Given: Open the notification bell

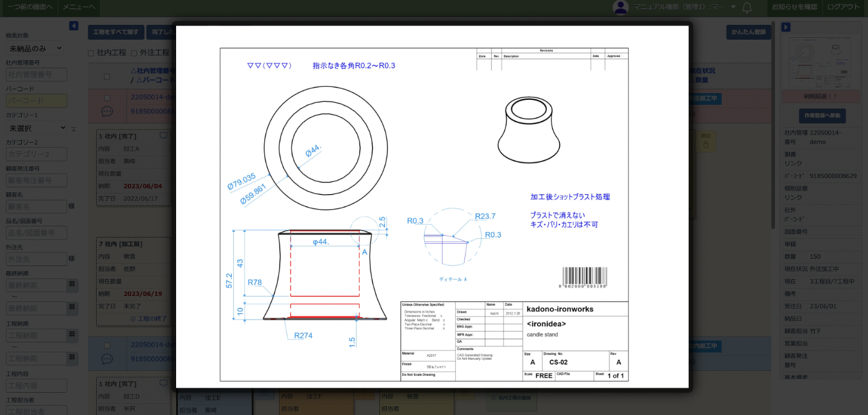Looking at the screenshot, I should point(747,7).
